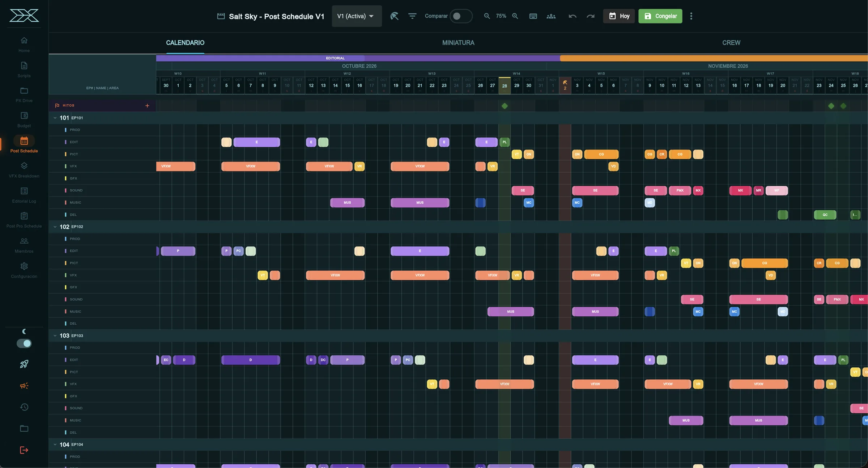Switch to the CREW tab
The image size is (868, 468).
pos(731,43)
